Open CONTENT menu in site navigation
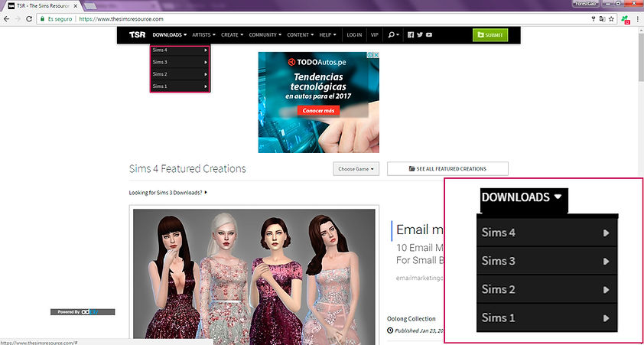This screenshot has height=345, width=644. pos(301,35)
